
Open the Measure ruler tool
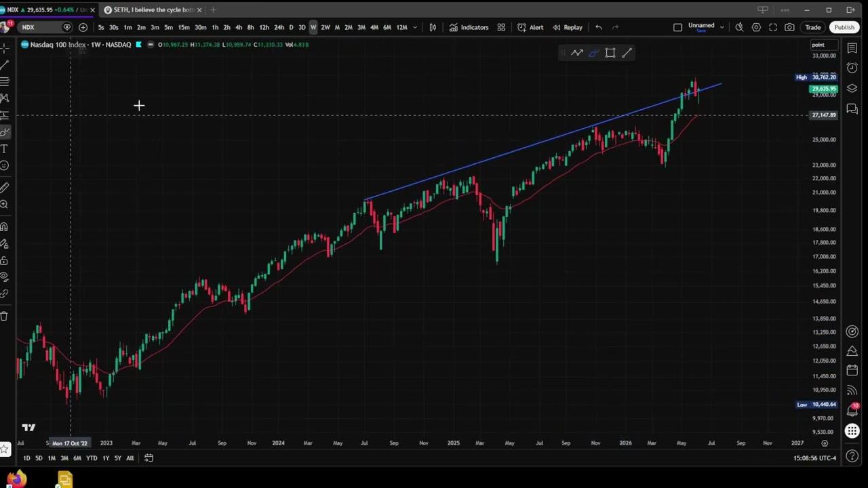[x=4, y=187]
